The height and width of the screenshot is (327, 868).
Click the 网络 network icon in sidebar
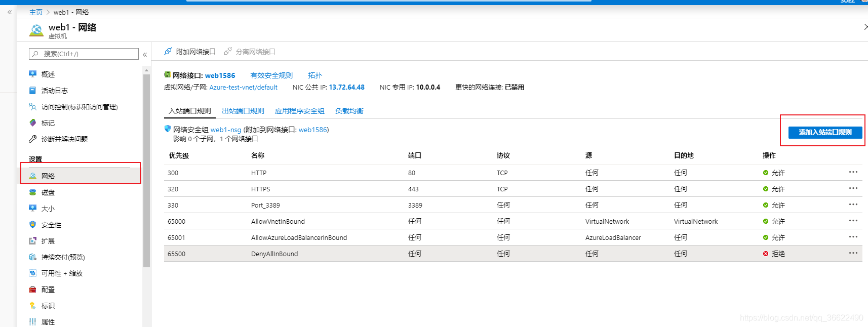33,176
